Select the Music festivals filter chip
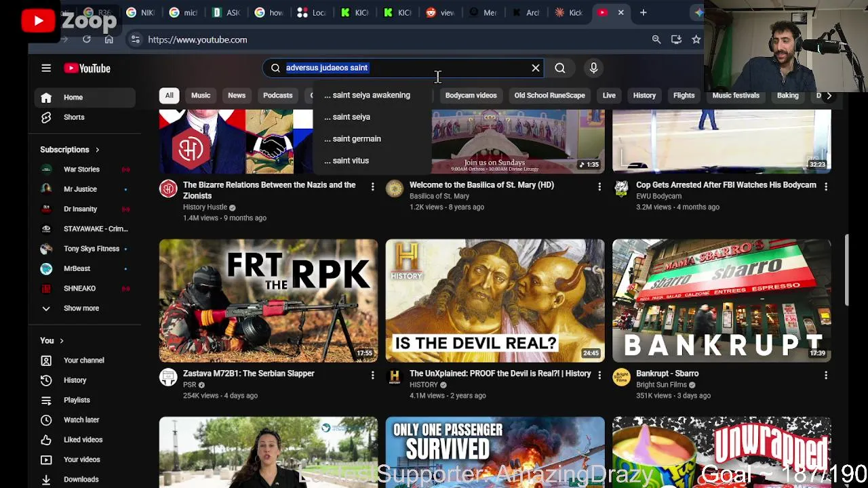The width and height of the screenshot is (868, 488). pyautogui.click(x=736, y=96)
